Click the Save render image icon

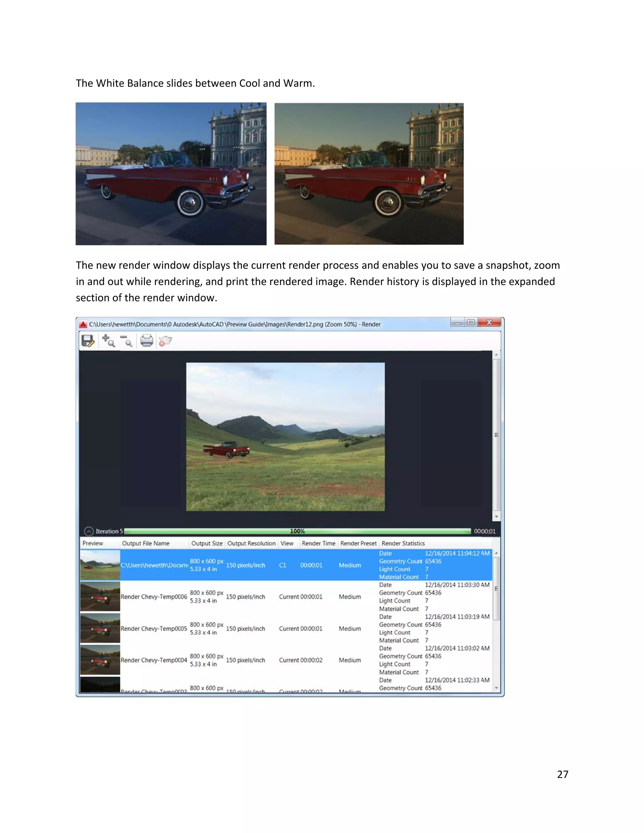[x=88, y=341]
